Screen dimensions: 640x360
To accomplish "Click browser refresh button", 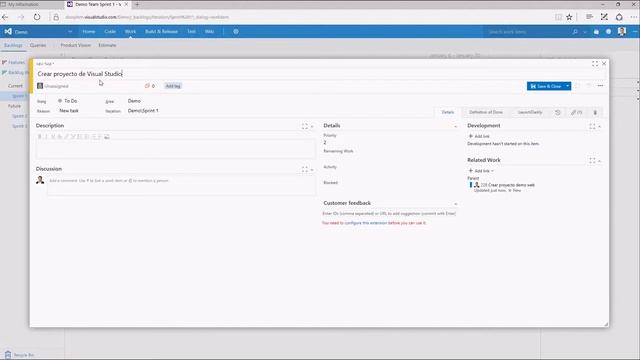I will pyautogui.click(x=37, y=17).
